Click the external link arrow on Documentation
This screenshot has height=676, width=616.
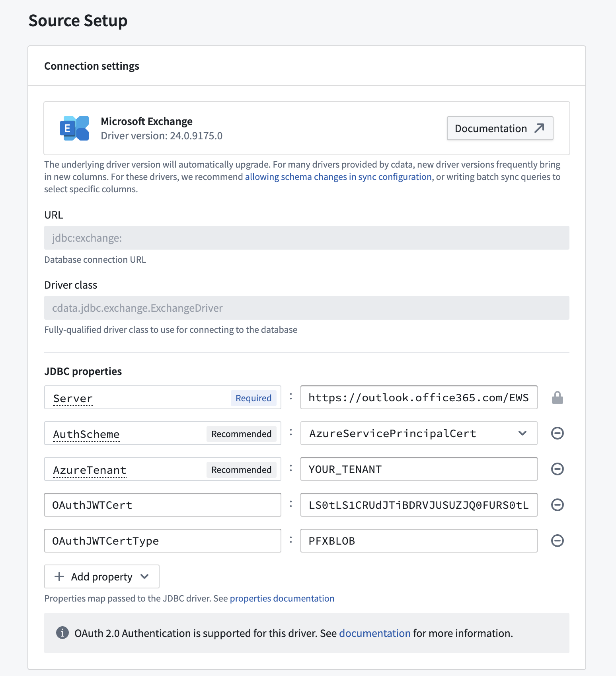coord(540,128)
